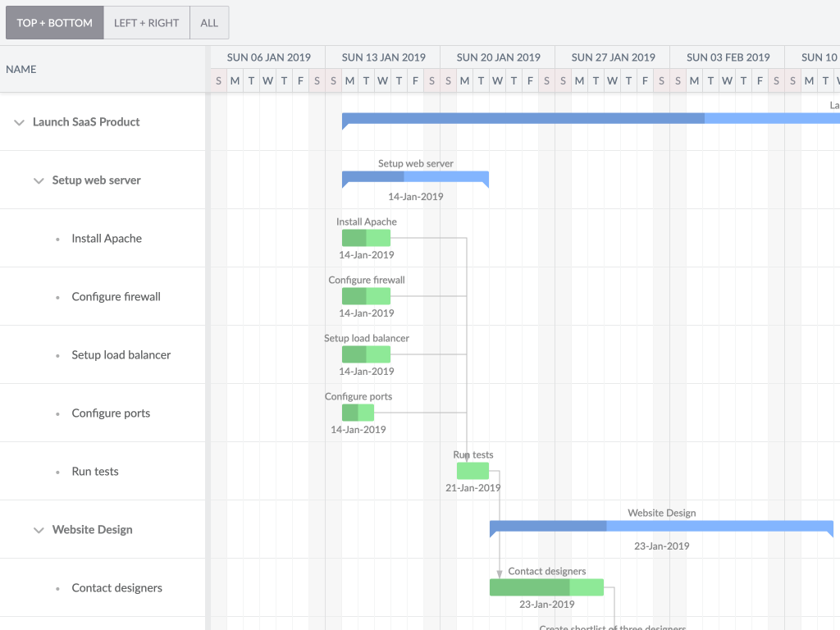Click the 23-Jan-2019 date under Contact designers

tap(547, 605)
